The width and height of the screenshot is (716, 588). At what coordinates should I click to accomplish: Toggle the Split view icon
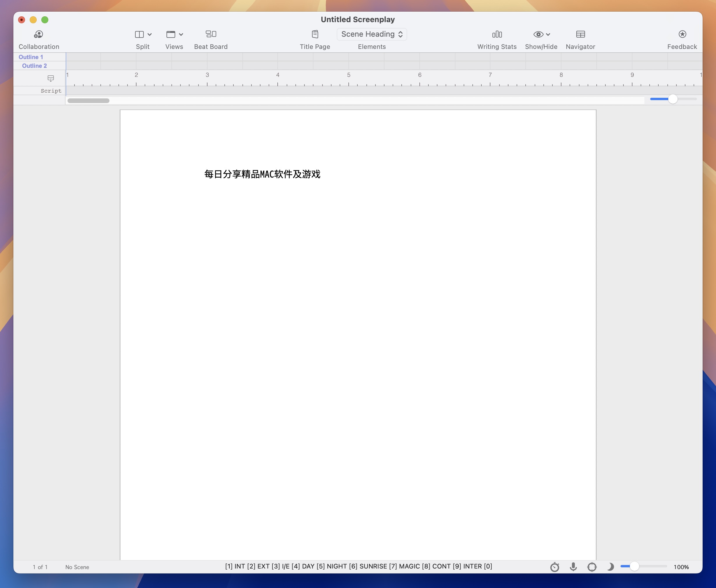tap(139, 34)
